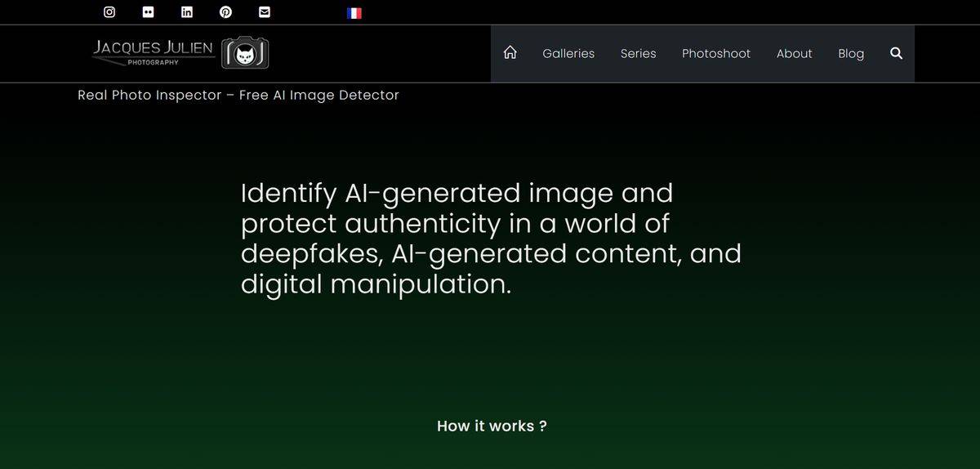Open the Instagram profile icon
This screenshot has width=980, height=469.
[109, 11]
